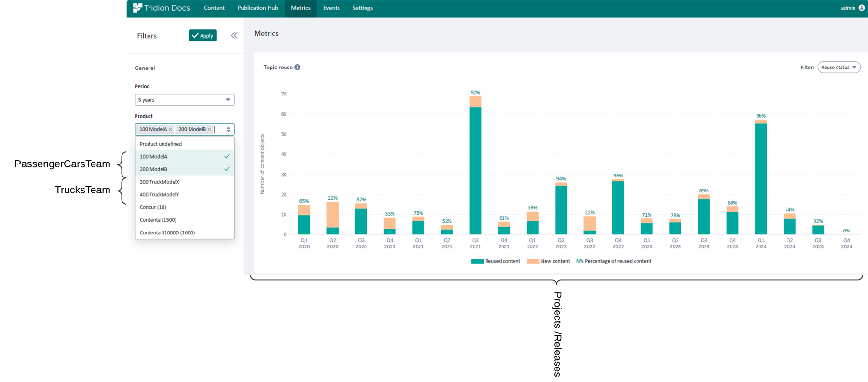
Task: Go to the Settings menu
Action: coord(362,8)
